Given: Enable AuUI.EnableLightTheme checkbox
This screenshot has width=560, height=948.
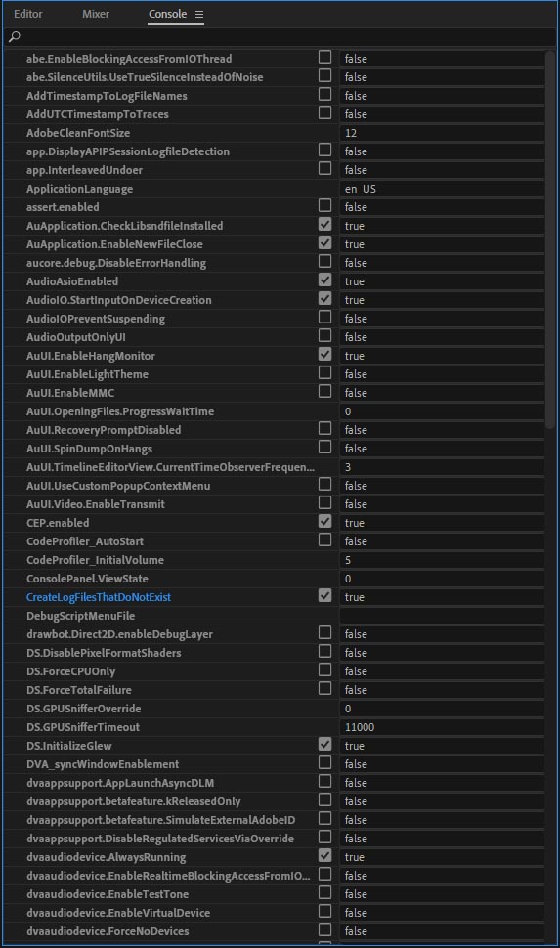Looking at the screenshot, I should click(x=324, y=373).
